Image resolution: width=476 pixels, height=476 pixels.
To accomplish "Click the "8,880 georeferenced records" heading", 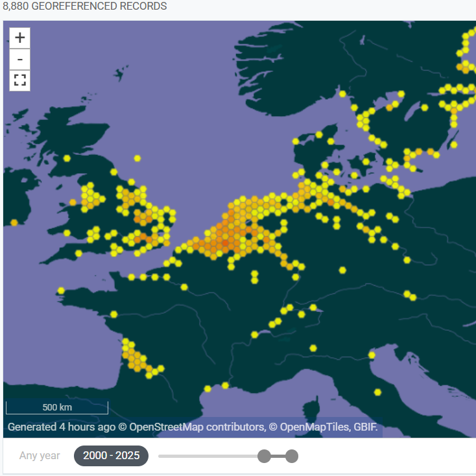I will click(x=84, y=6).
